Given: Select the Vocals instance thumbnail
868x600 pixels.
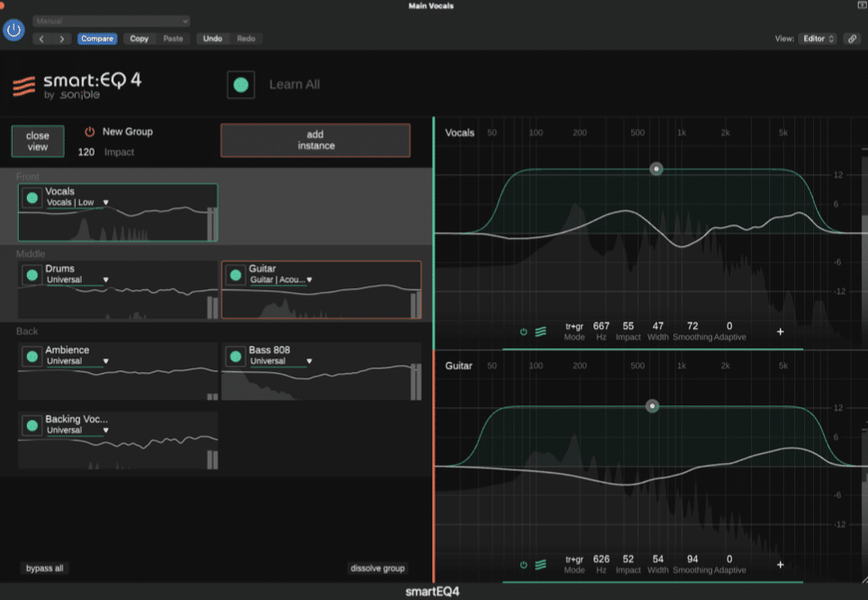Looking at the screenshot, I should [x=118, y=213].
